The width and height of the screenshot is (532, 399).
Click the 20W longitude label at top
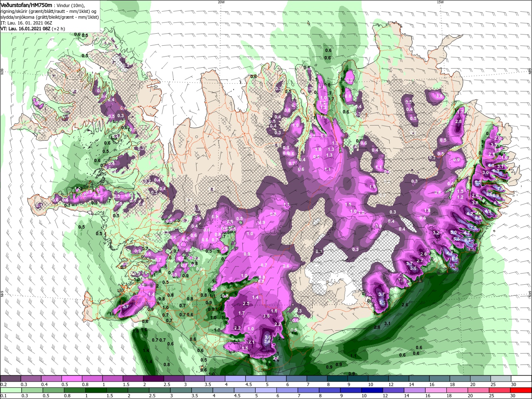click(221, 2)
